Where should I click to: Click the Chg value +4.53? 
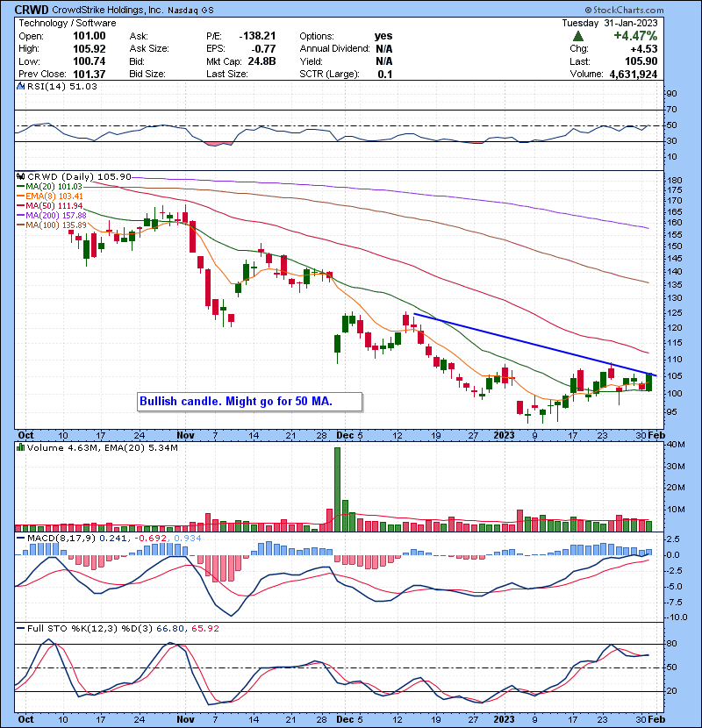coord(644,49)
